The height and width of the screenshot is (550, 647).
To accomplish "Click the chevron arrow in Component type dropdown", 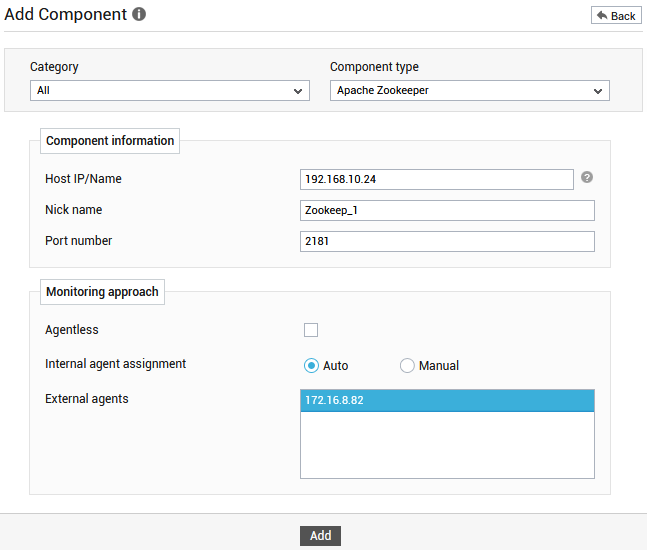I will click(598, 91).
